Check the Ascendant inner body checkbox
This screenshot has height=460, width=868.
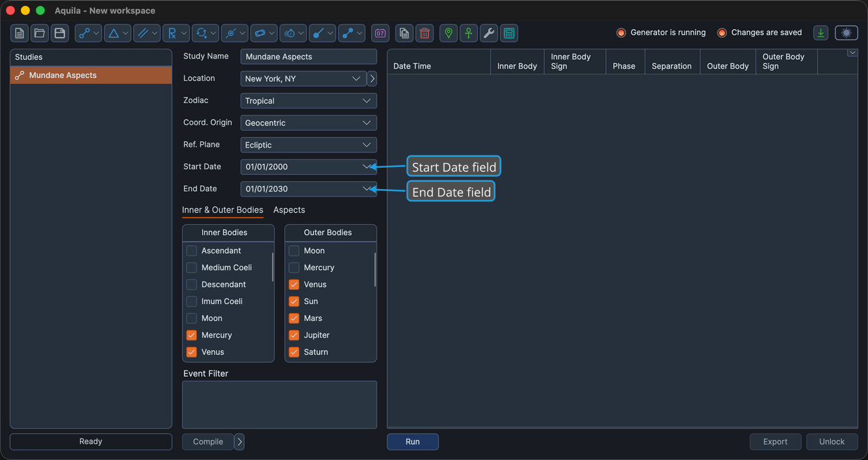pyautogui.click(x=191, y=251)
